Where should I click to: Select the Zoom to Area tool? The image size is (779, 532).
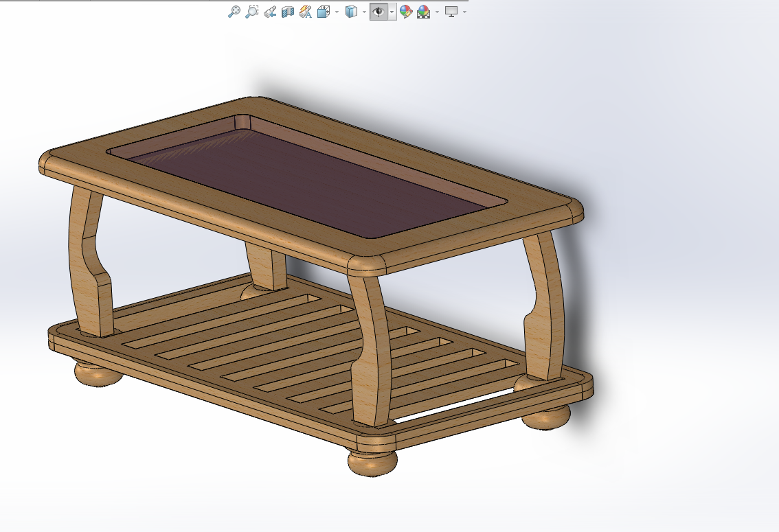[x=252, y=12]
